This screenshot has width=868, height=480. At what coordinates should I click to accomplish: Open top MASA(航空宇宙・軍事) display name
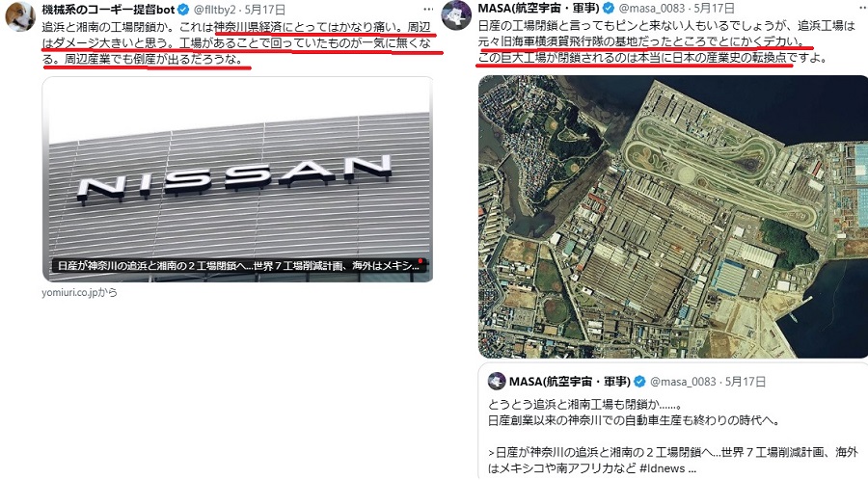coord(538,9)
